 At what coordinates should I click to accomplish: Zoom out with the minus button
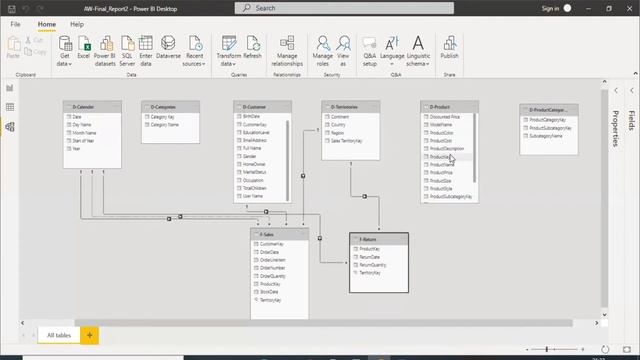(x=527, y=349)
